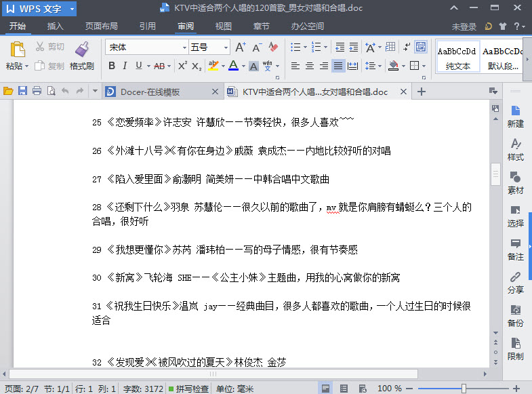The width and height of the screenshot is (532, 394).
Task: Align text left
Action: tap(295, 66)
